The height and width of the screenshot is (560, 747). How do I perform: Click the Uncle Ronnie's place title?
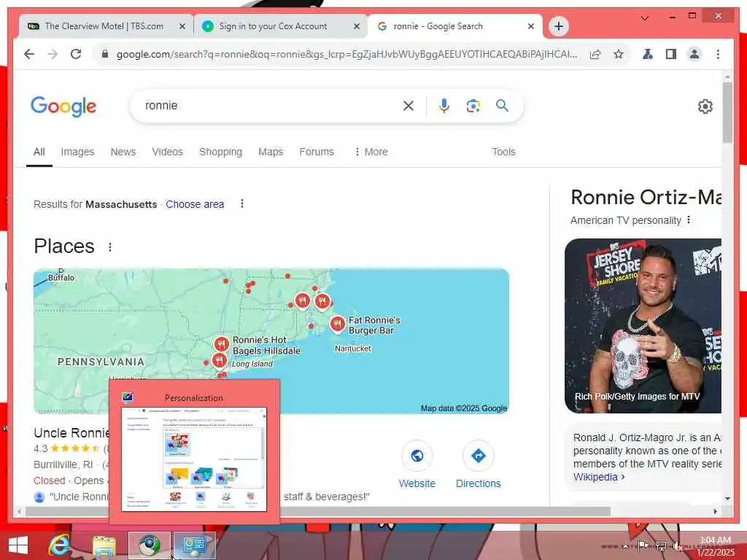point(71,433)
